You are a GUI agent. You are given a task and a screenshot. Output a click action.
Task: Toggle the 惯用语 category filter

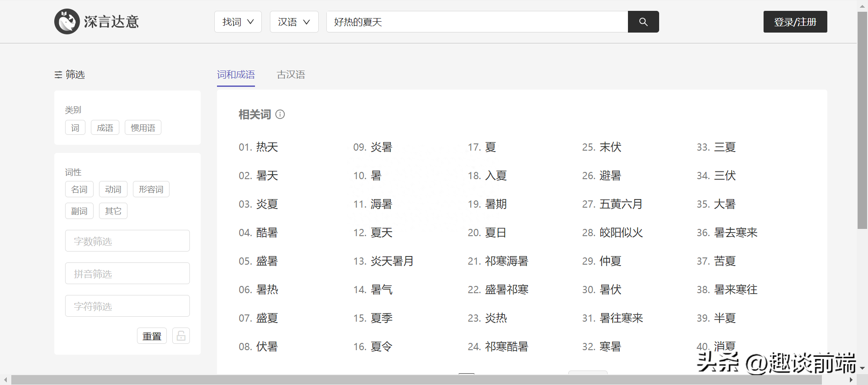[143, 128]
